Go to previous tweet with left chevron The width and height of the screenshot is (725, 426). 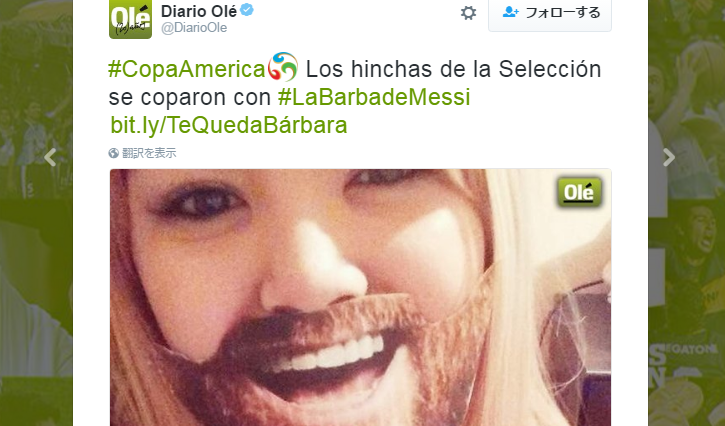(50, 157)
